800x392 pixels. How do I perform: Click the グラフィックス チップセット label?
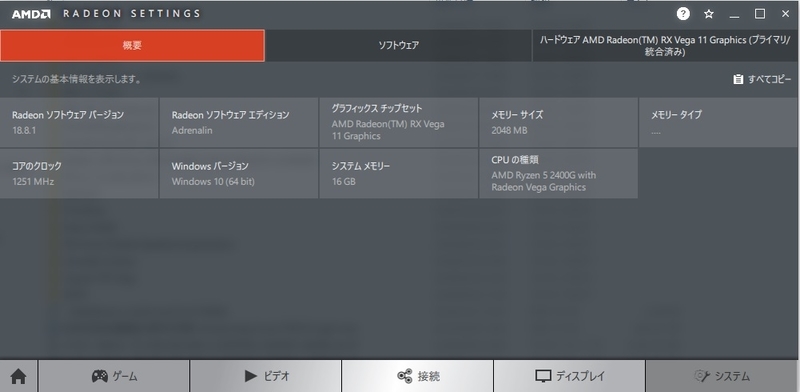coord(377,108)
